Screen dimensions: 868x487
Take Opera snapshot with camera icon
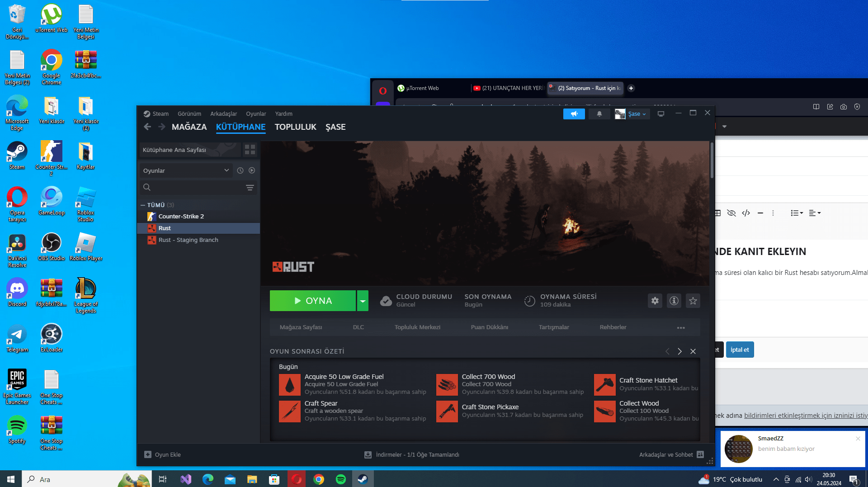click(x=844, y=107)
